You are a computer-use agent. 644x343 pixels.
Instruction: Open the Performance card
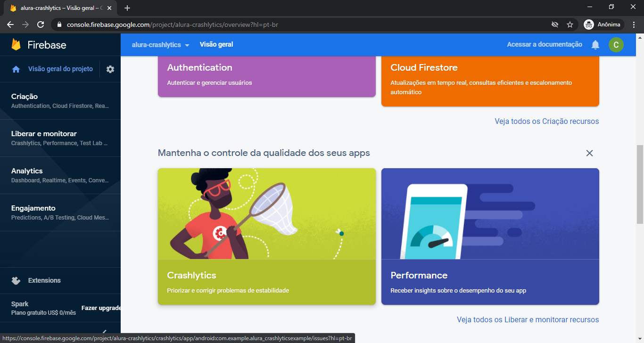(490, 236)
